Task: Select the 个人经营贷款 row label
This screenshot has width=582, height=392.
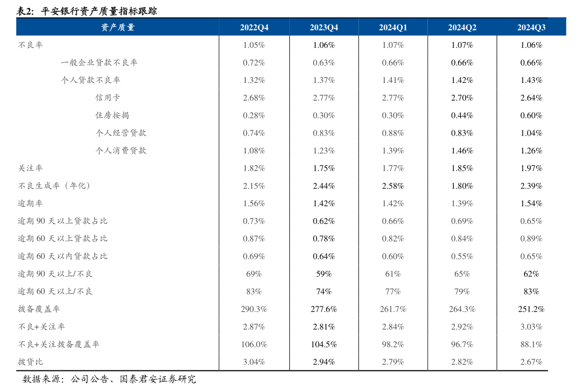Action: click(x=121, y=133)
